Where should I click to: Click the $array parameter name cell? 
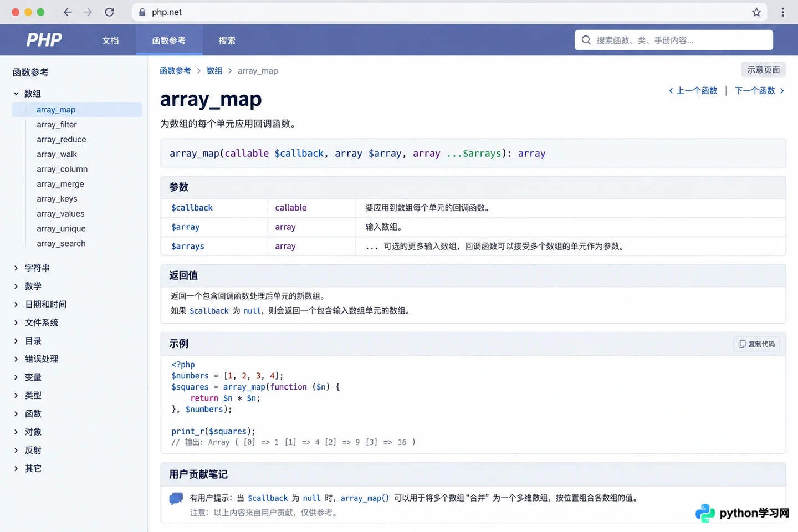point(214,227)
